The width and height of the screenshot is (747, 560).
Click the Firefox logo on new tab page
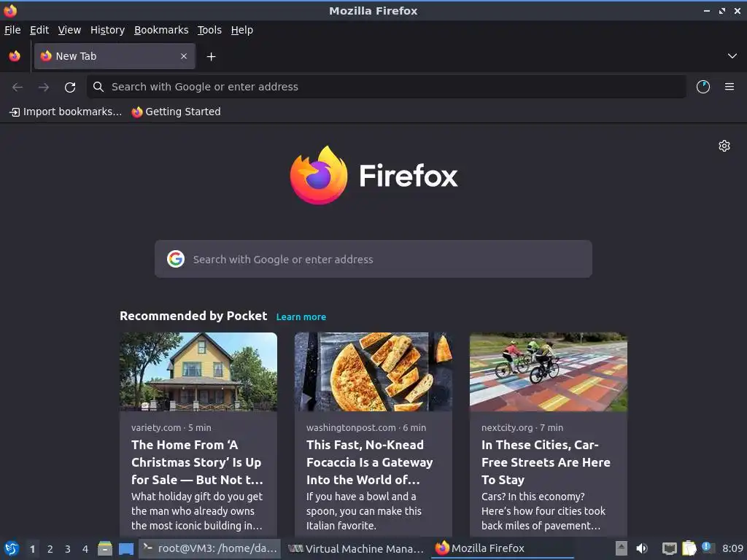pyautogui.click(x=373, y=175)
